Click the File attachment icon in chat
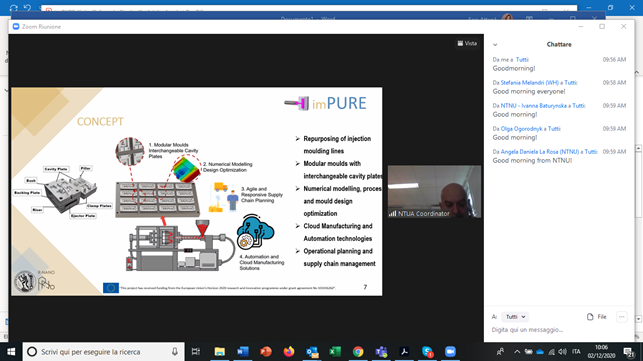 coord(597,317)
